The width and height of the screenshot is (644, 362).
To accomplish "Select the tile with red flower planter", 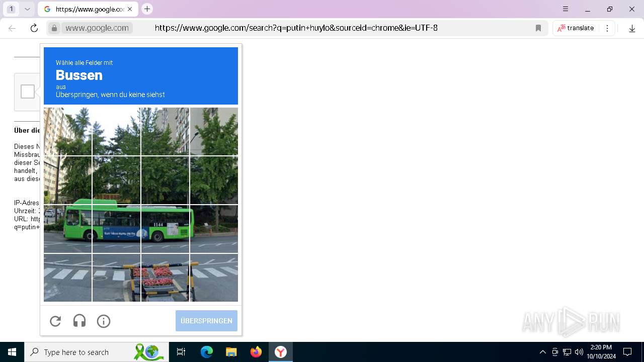I will 165,278.
